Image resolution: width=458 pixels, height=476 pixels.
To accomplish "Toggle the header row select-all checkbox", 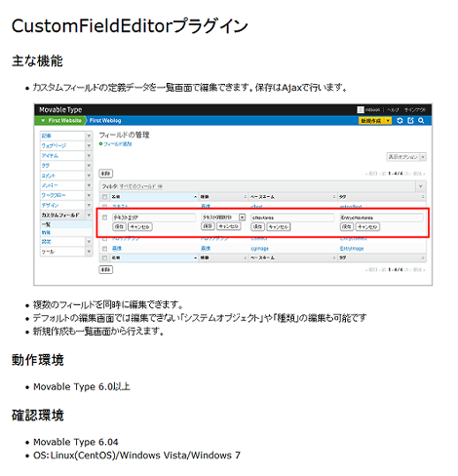I will [x=104, y=197].
